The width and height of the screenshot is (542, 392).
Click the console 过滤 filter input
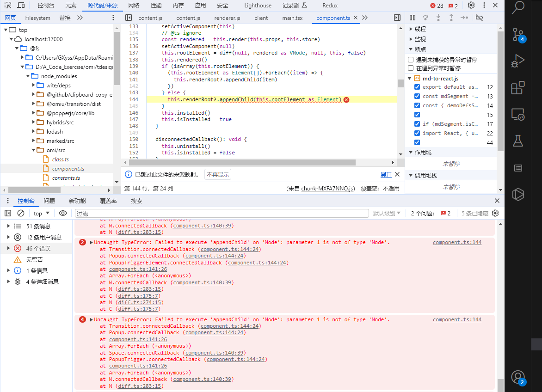click(x=222, y=214)
